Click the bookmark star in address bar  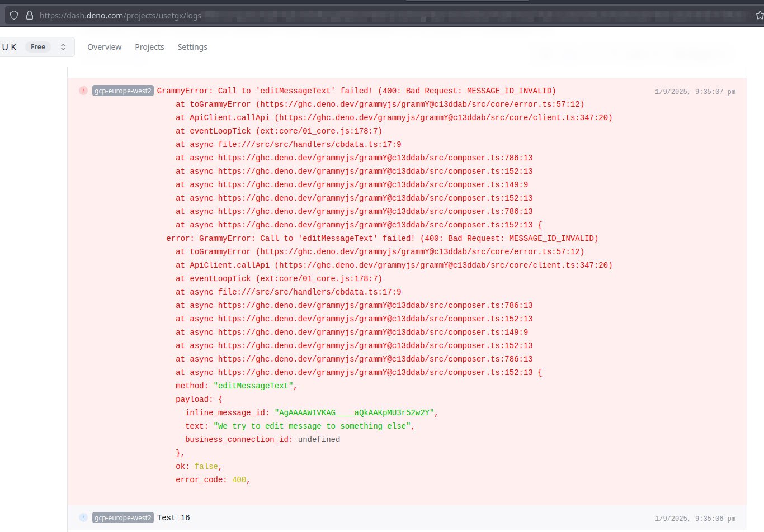[759, 16]
